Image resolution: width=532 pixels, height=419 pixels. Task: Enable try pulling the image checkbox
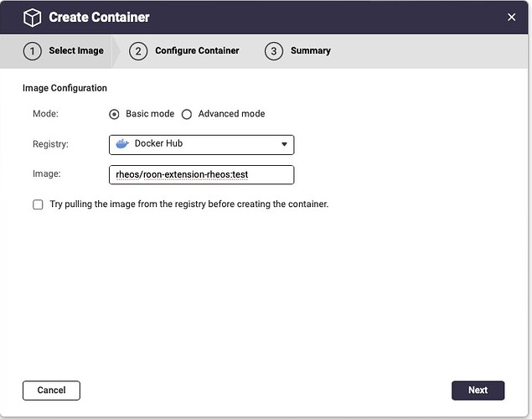38,204
